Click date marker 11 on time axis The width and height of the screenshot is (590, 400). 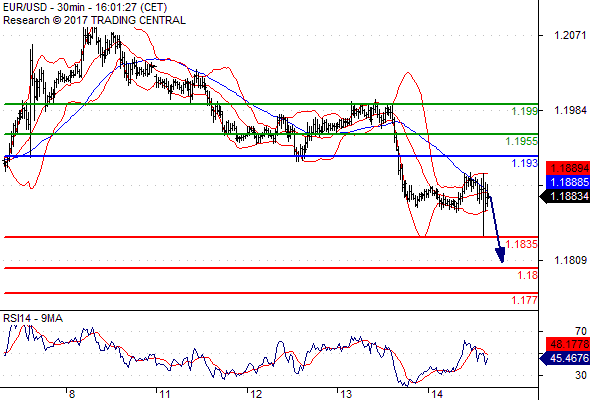[x=165, y=394]
